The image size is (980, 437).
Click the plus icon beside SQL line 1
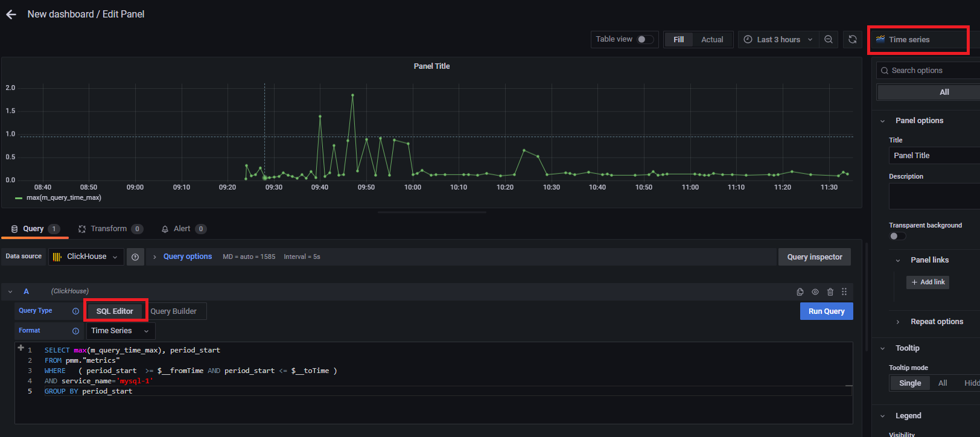(x=21, y=348)
